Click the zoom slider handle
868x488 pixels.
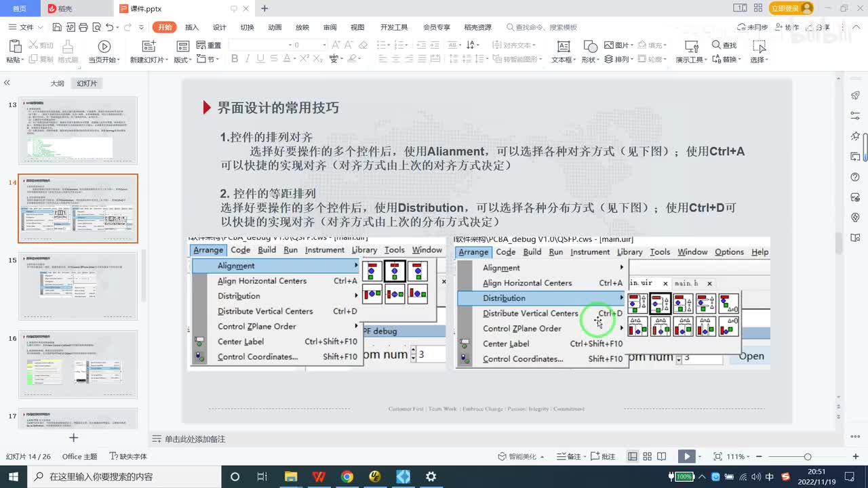point(807,457)
